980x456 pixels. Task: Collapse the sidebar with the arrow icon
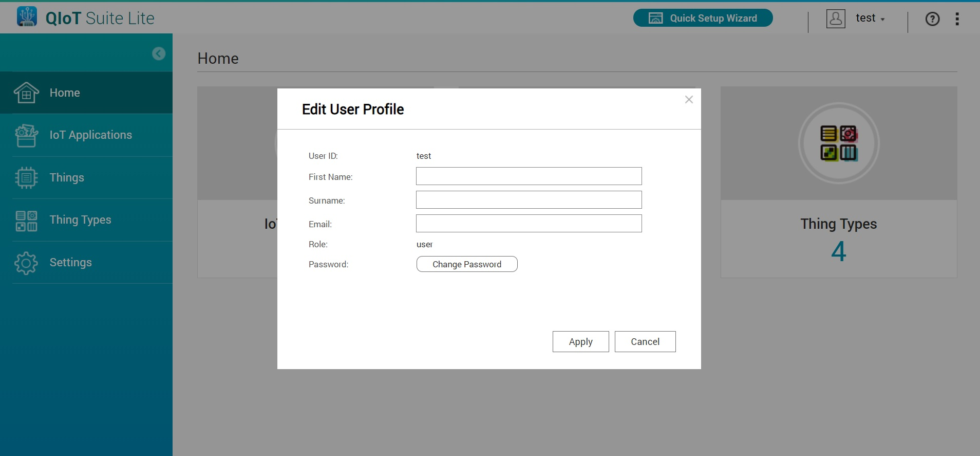pyautogui.click(x=159, y=53)
